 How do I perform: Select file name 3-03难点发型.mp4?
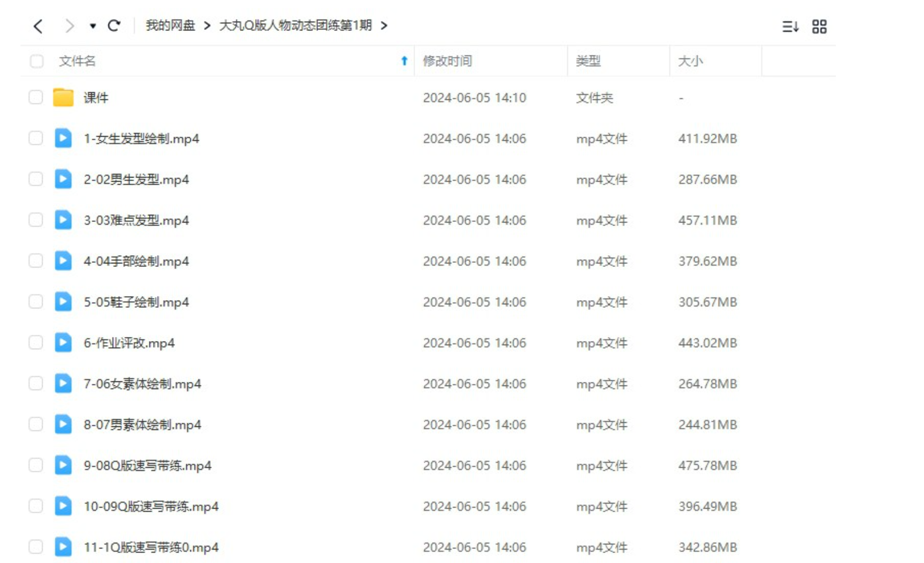tap(137, 220)
